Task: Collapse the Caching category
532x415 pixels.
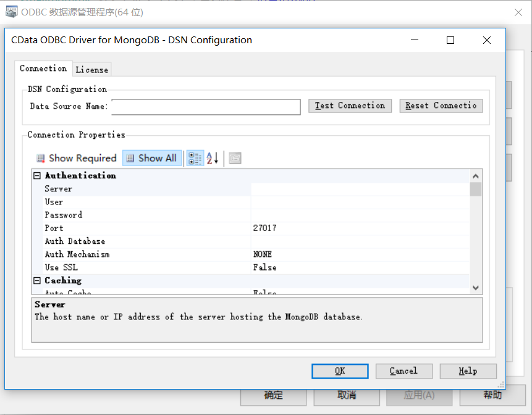Action: [x=37, y=280]
